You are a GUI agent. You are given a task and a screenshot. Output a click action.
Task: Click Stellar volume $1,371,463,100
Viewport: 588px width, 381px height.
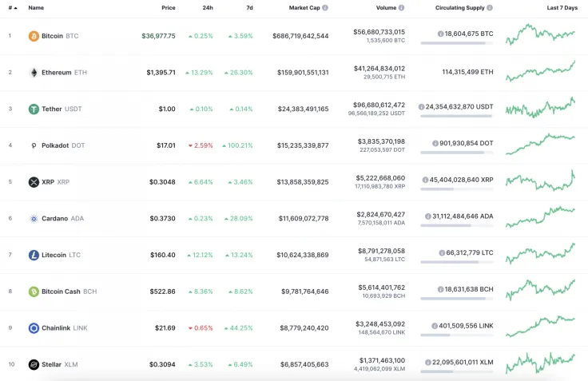pyautogui.click(x=382, y=360)
